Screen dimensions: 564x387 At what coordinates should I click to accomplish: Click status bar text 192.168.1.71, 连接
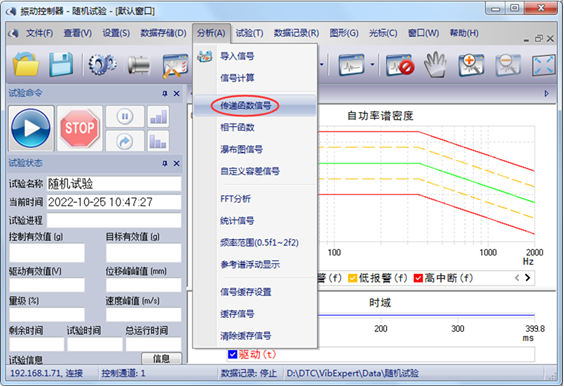coord(47,373)
